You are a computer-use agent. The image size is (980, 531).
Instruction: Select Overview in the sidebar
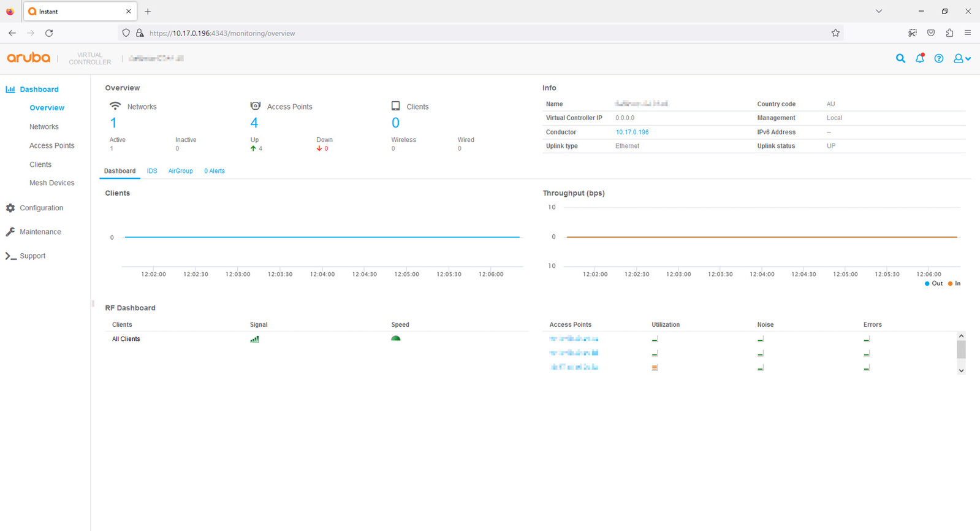[47, 108]
